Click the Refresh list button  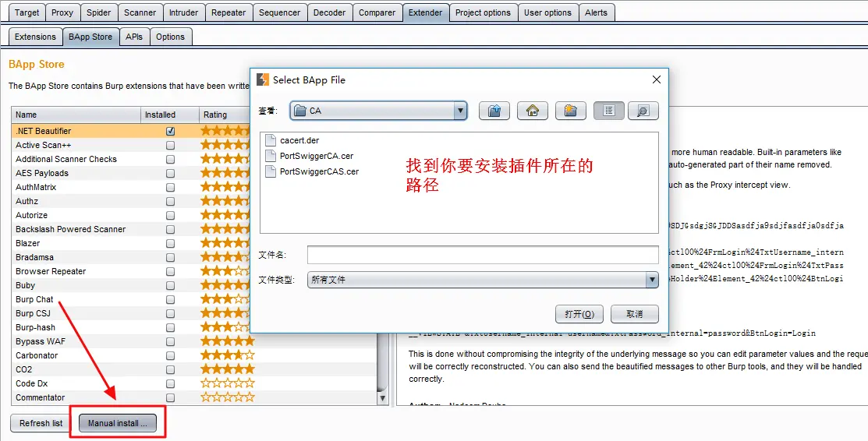tap(41, 423)
